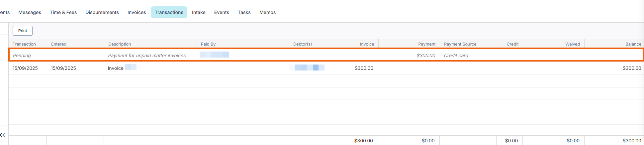Open the Disbursements tab

(102, 12)
